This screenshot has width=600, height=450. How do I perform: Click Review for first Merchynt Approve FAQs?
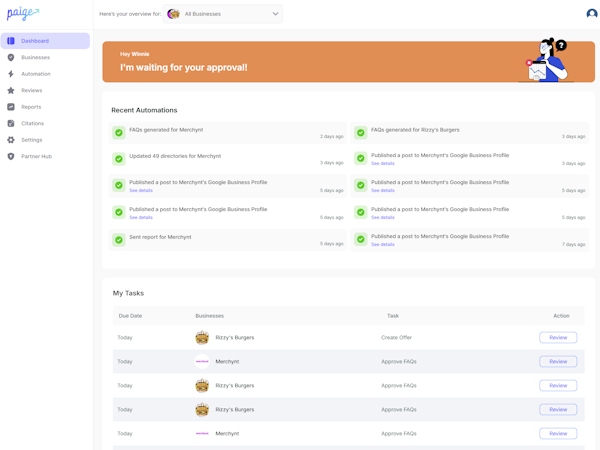point(558,362)
